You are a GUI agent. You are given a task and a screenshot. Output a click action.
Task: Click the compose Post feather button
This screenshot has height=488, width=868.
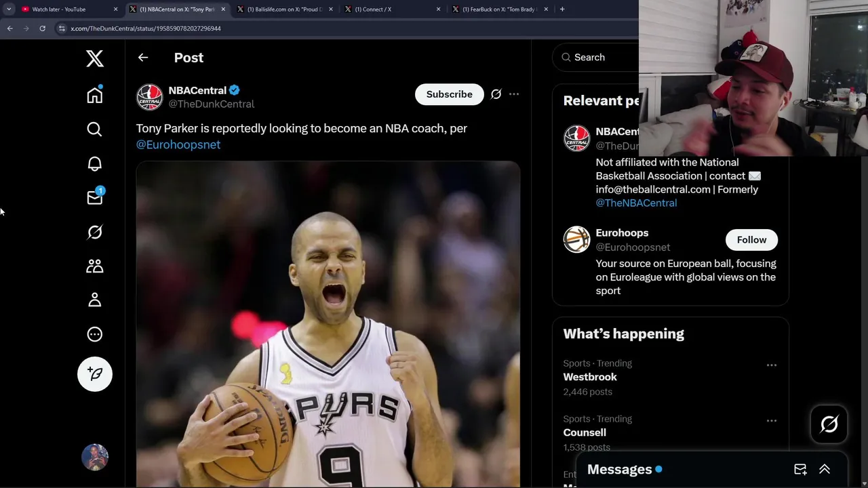tap(95, 373)
